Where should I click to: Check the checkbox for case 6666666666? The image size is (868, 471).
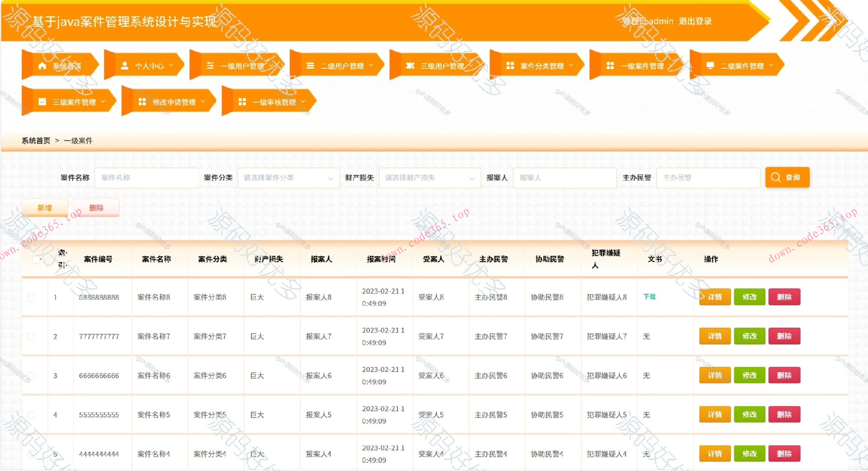[x=31, y=375]
